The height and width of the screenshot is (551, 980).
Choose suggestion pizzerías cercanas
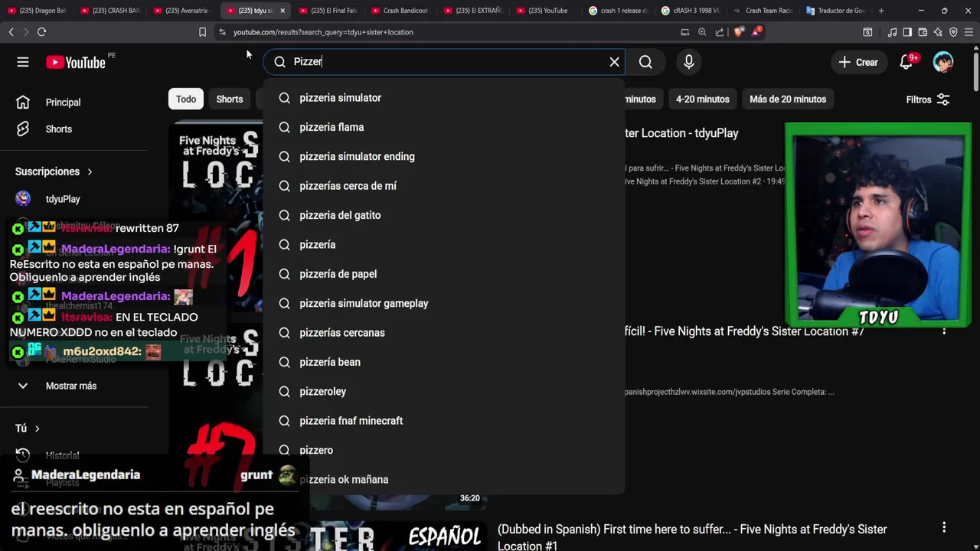pyautogui.click(x=444, y=332)
